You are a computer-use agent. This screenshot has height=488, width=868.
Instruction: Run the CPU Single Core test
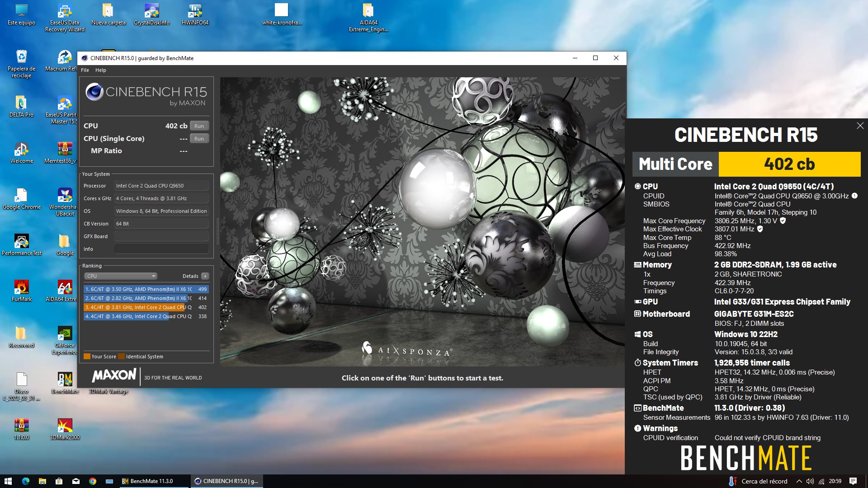(199, 139)
